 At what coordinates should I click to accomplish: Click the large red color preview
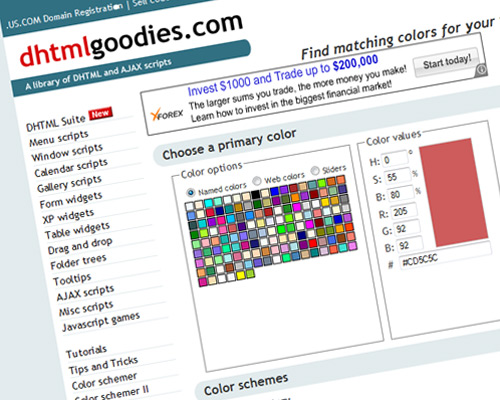coord(454,193)
